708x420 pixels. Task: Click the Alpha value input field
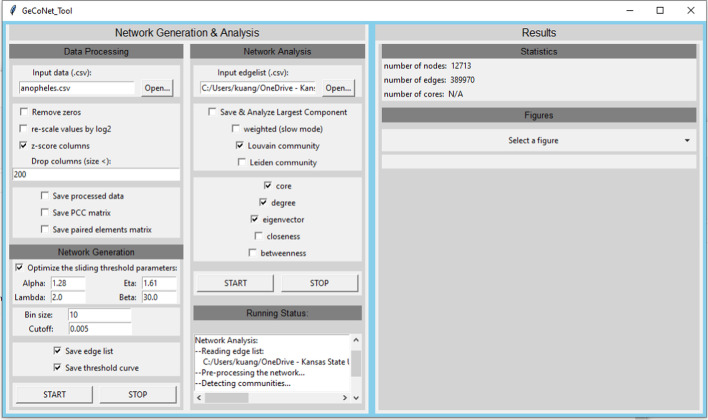(x=71, y=283)
